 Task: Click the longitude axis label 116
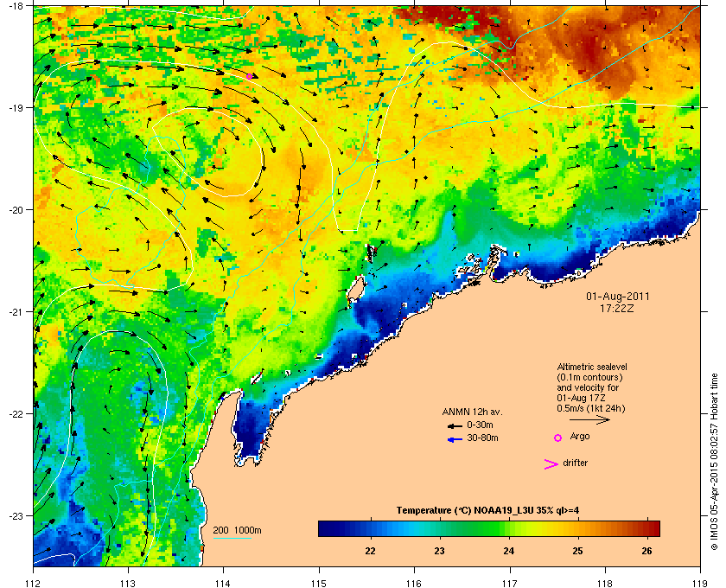pyautogui.click(x=414, y=583)
